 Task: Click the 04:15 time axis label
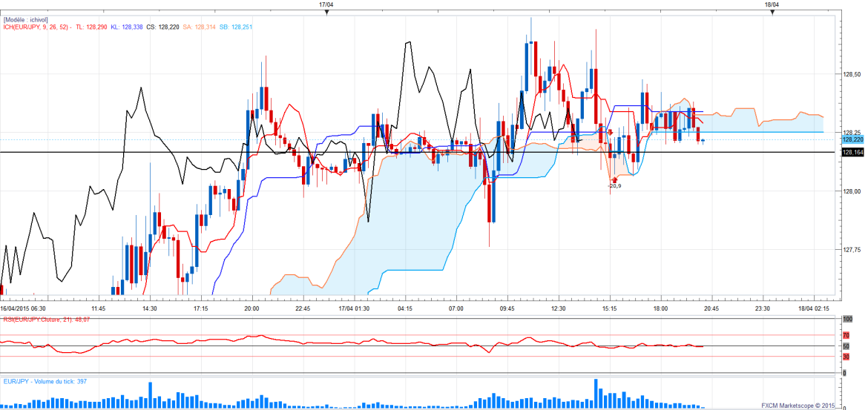tap(404, 308)
